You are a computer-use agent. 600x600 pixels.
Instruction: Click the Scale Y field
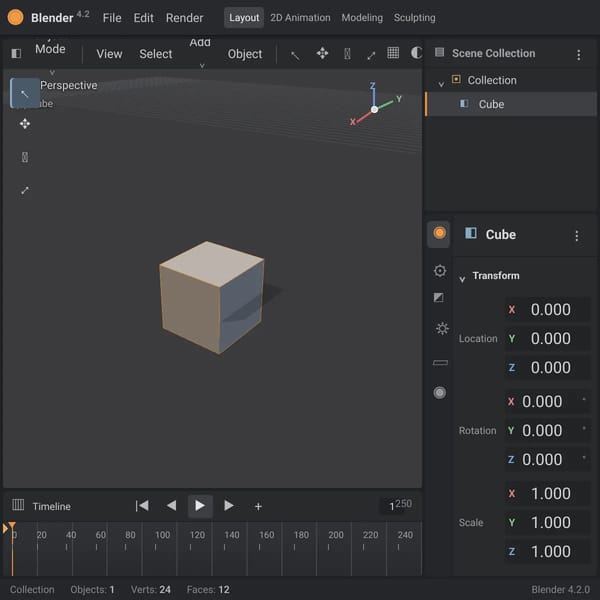coord(547,522)
